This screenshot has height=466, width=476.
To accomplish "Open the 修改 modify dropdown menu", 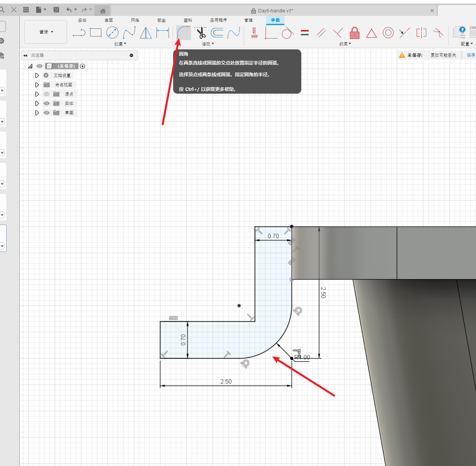I will (x=208, y=44).
